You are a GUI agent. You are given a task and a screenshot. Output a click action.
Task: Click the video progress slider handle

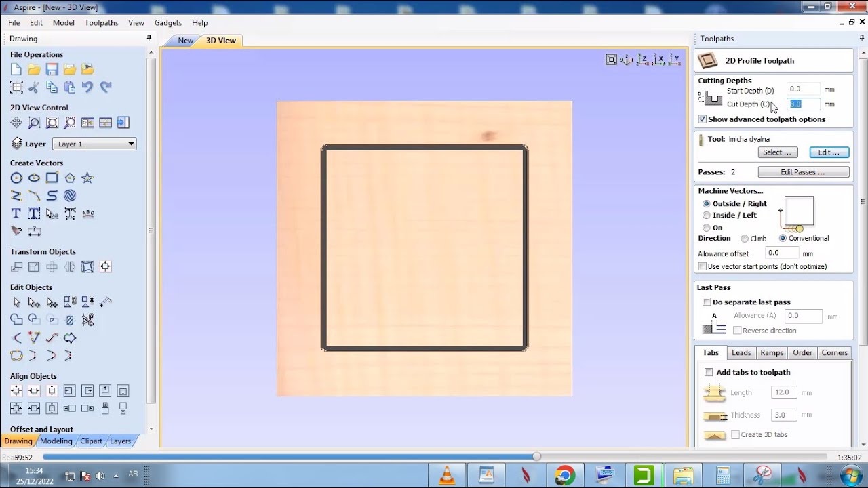[537, 457]
